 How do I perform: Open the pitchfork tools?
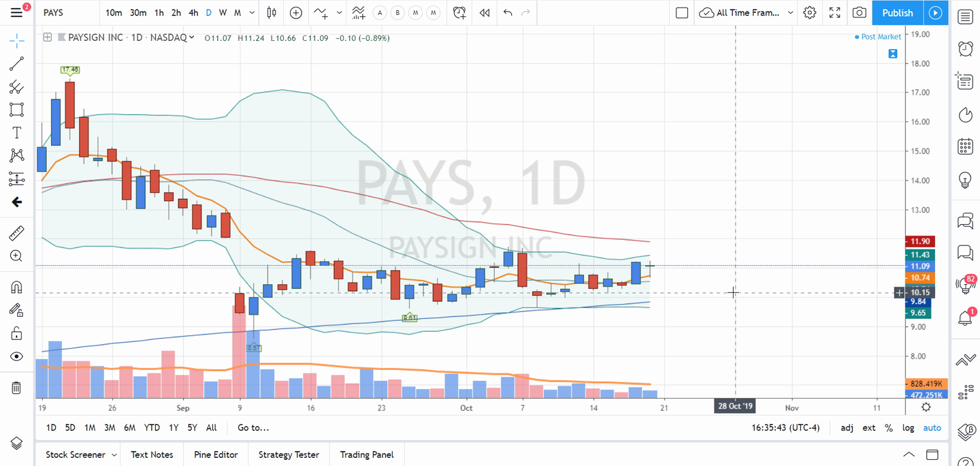coord(16,87)
